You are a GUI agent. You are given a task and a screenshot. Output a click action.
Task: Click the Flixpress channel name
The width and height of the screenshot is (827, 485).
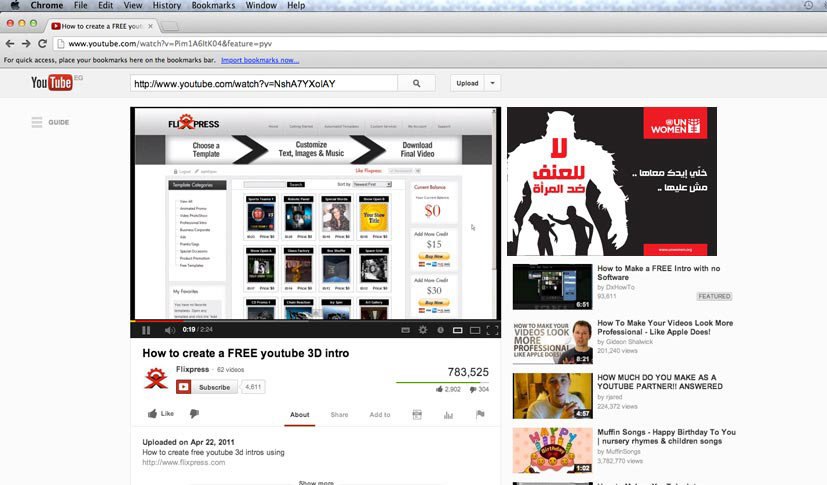(x=193, y=369)
